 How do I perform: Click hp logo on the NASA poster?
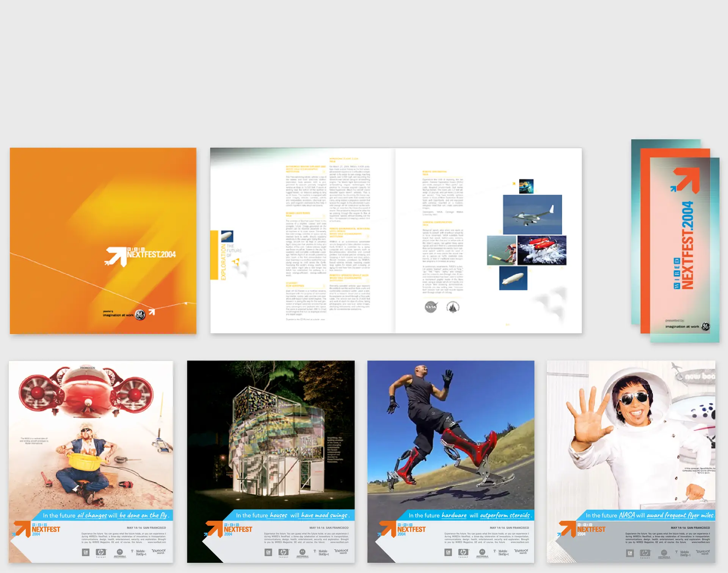tap(645, 554)
